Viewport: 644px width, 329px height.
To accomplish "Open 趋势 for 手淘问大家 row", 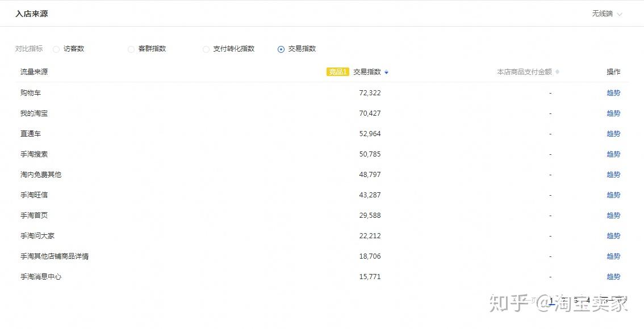I will 613,236.
